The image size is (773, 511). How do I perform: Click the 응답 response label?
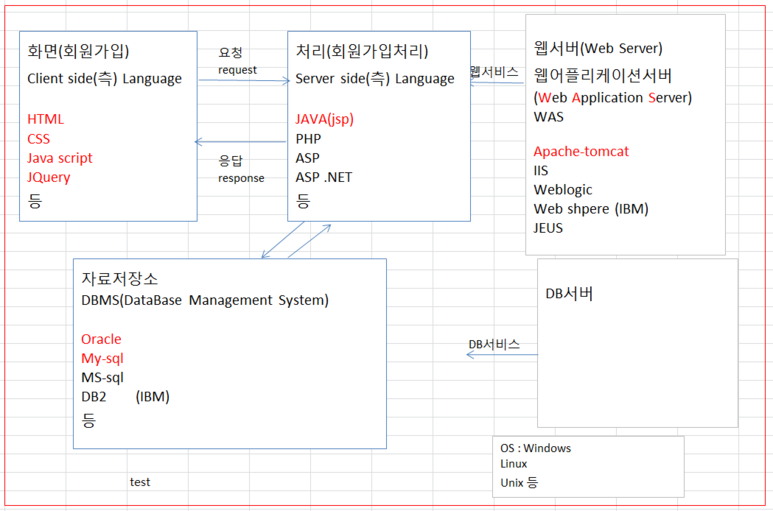tap(241, 169)
